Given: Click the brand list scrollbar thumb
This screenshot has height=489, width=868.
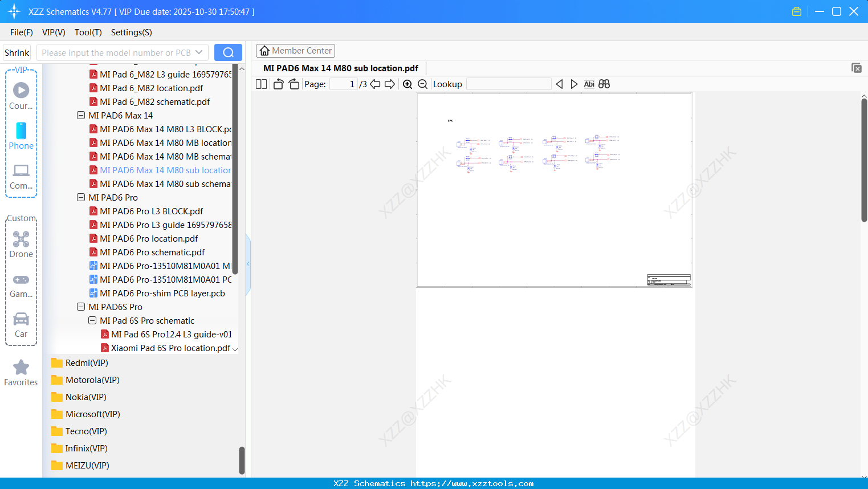Looking at the screenshot, I should pos(242,460).
